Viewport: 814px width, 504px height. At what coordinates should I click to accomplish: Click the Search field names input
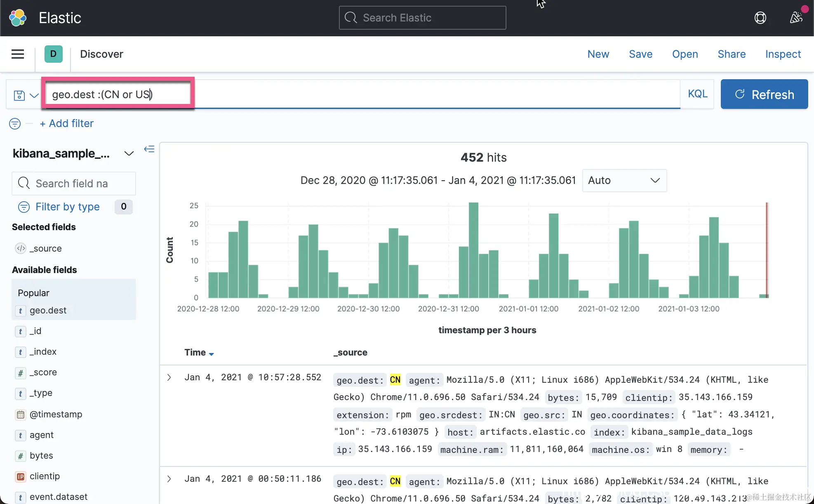[74, 184]
